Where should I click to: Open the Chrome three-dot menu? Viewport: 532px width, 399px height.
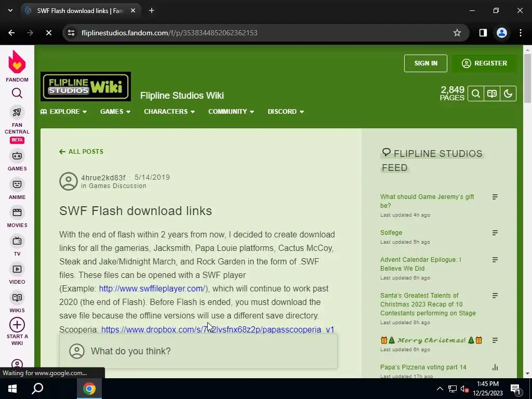click(x=521, y=33)
